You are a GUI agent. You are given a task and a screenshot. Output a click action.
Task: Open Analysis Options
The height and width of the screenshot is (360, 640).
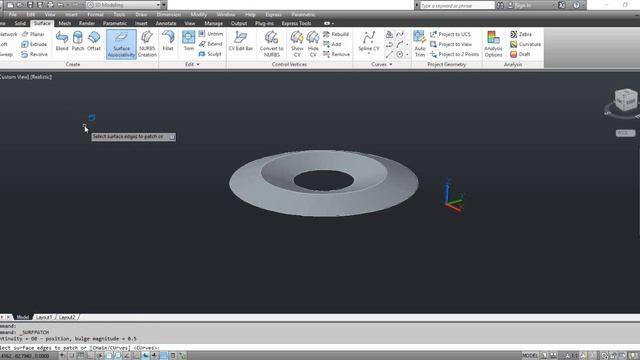tap(493, 44)
